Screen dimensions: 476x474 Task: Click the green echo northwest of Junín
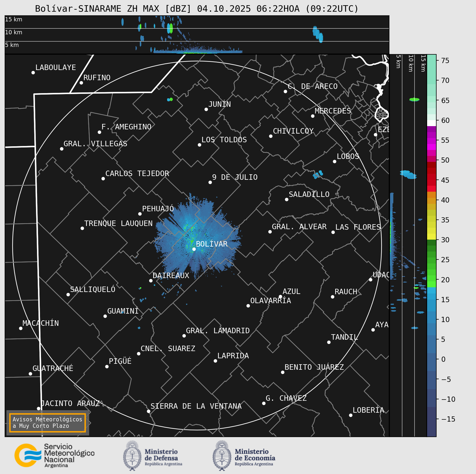(171, 99)
